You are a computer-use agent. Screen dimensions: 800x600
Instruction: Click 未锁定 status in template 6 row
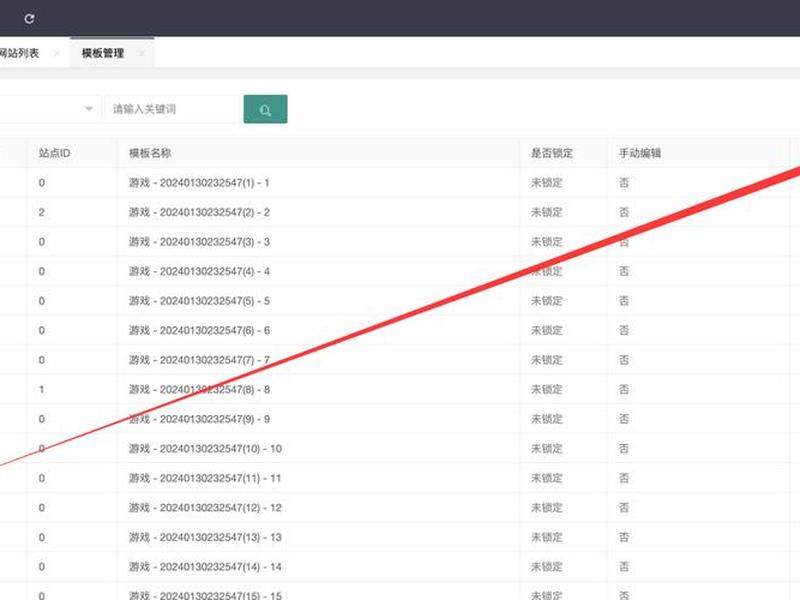pos(546,331)
